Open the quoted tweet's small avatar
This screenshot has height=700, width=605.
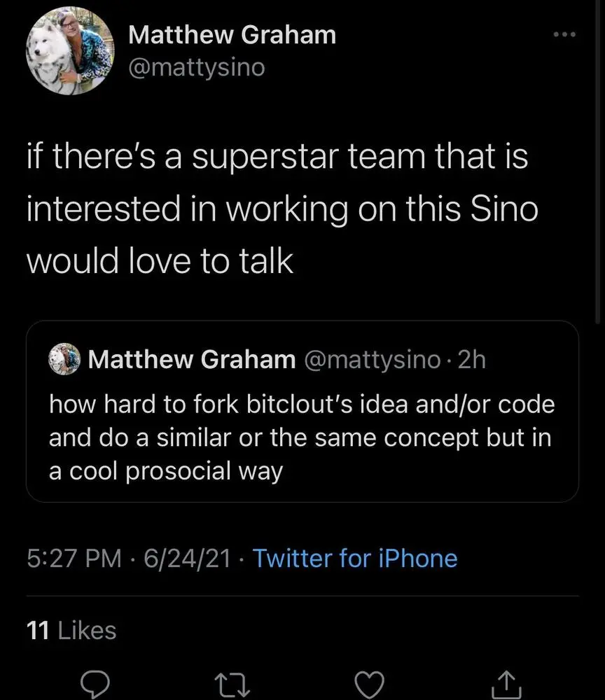tap(64, 359)
